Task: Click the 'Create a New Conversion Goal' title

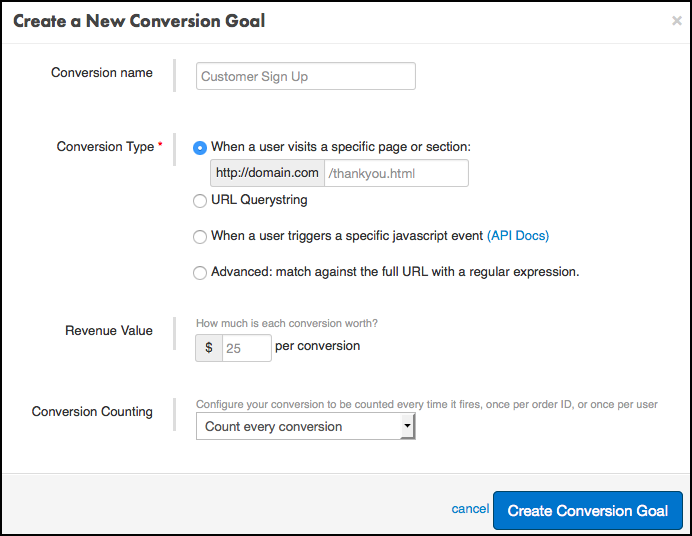Action: [139, 21]
